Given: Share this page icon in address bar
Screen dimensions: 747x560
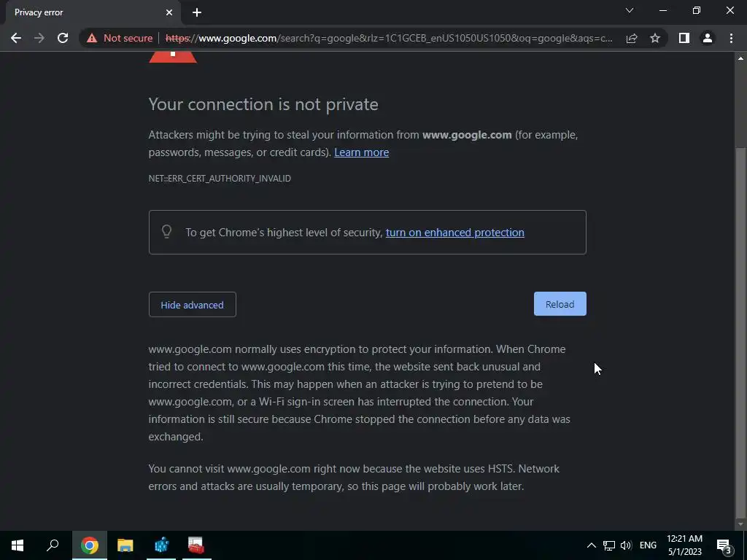Looking at the screenshot, I should [x=632, y=38].
